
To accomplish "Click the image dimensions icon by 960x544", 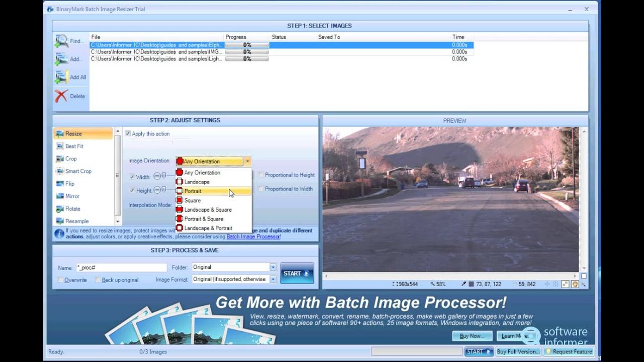I will point(394,284).
